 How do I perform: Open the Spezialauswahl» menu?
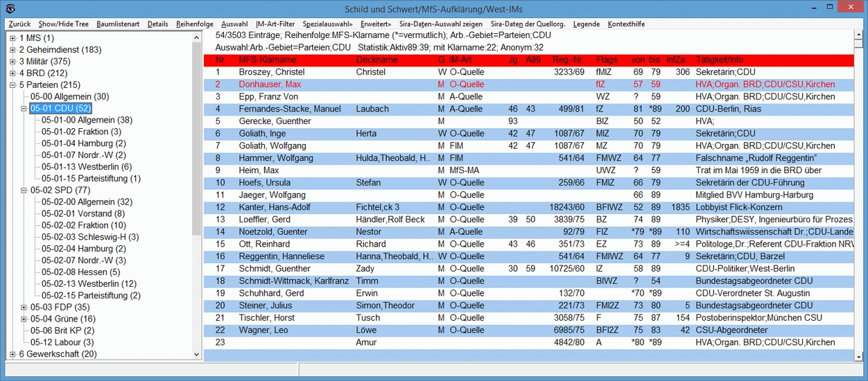point(327,24)
